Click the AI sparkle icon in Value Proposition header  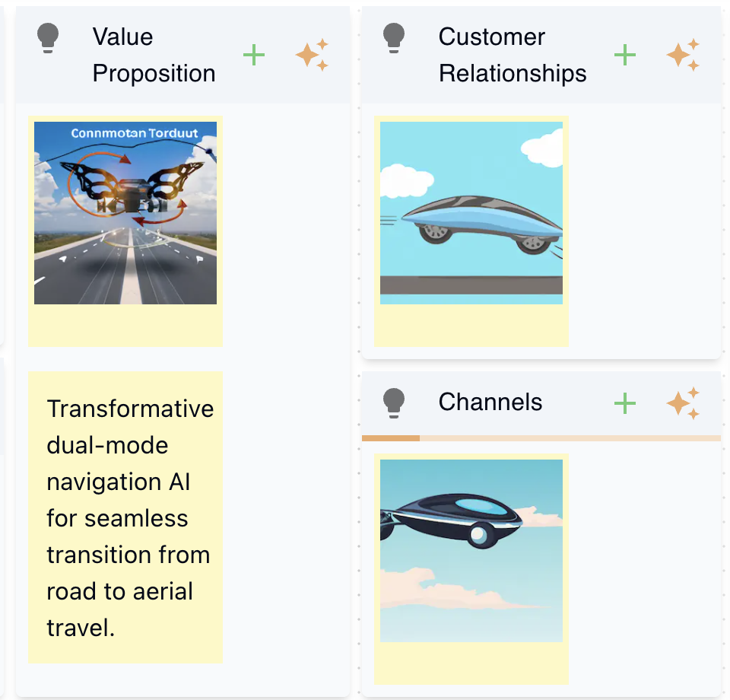click(311, 54)
